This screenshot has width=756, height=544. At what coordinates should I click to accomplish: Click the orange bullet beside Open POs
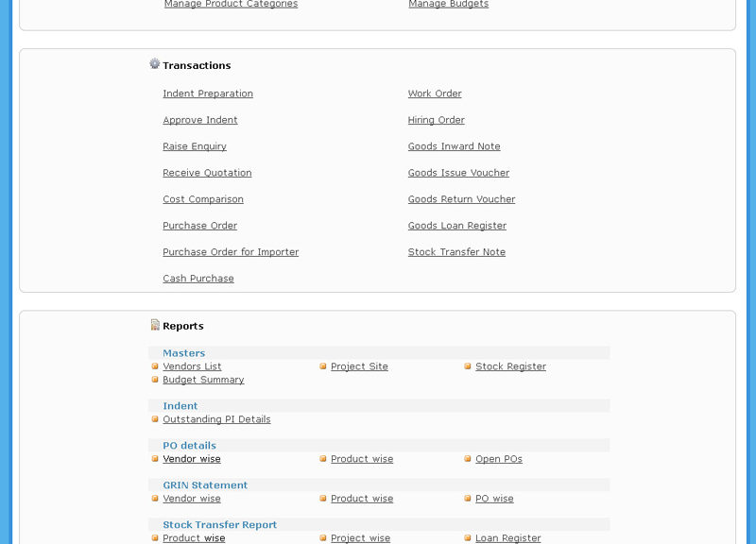(x=467, y=459)
